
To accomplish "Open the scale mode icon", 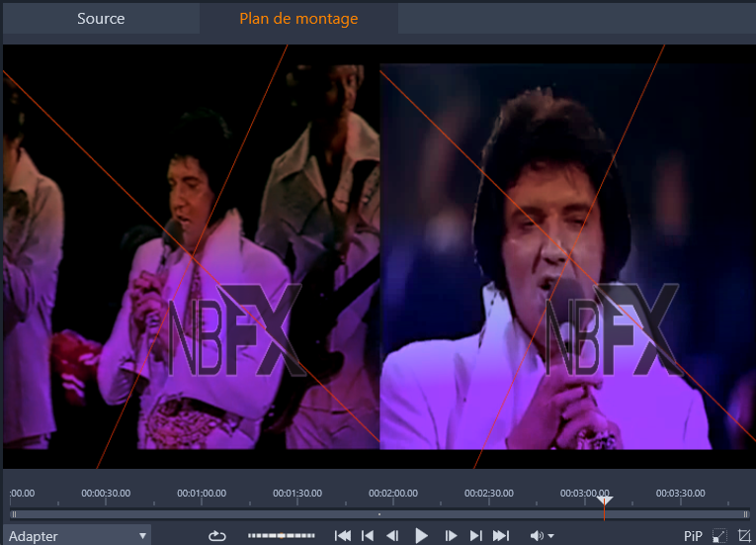I will point(719,536).
